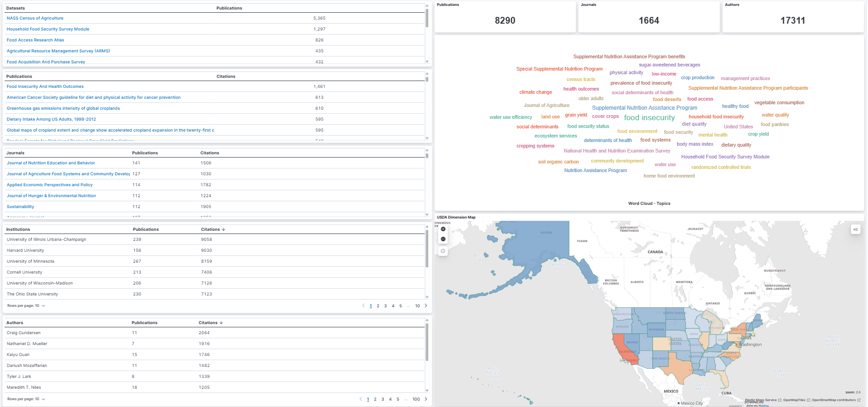Image resolution: width=868 pixels, height=407 pixels.
Task: Go to next page of Institutions table
Action: (x=426, y=305)
